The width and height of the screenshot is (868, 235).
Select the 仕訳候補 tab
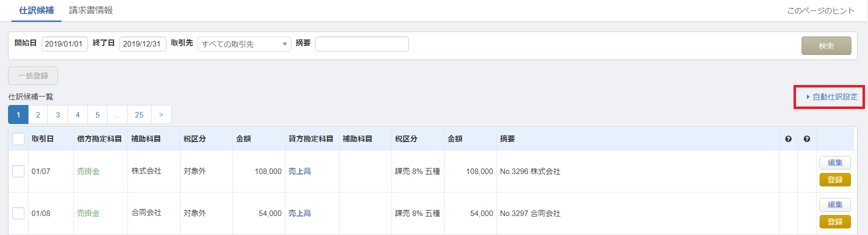[x=36, y=10]
